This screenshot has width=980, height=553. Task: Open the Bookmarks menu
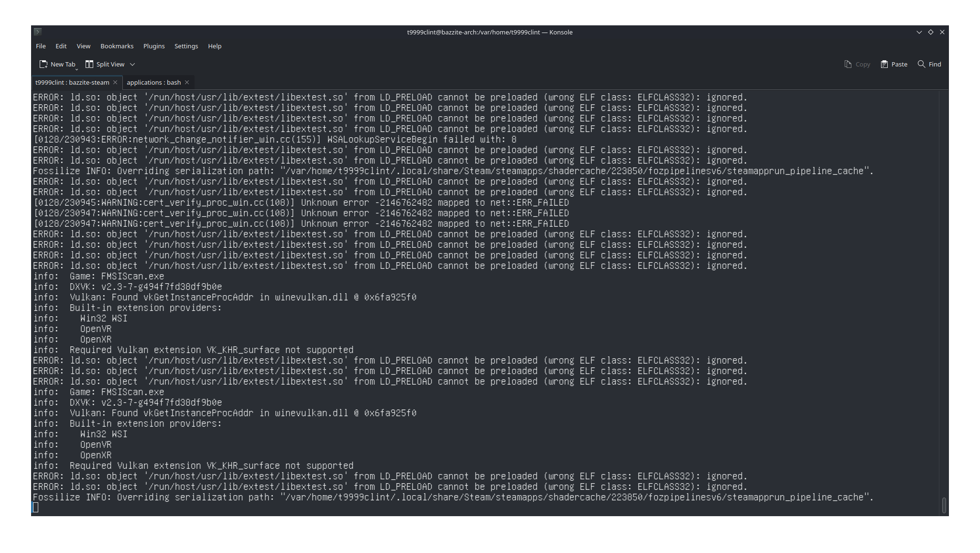[117, 46]
